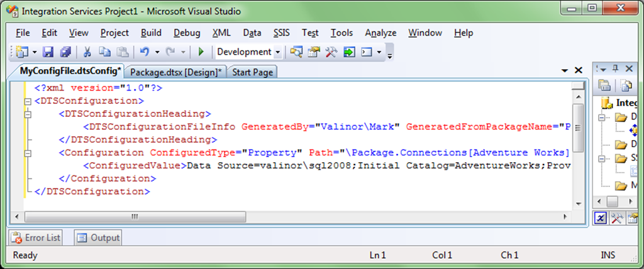644x269 pixels.
Task: Toggle auto-hide pin on Solution Explorer
Action: coord(616,69)
